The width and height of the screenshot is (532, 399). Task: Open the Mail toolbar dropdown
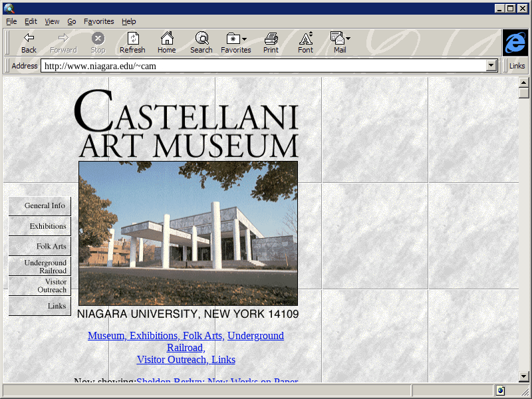click(348, 39)
